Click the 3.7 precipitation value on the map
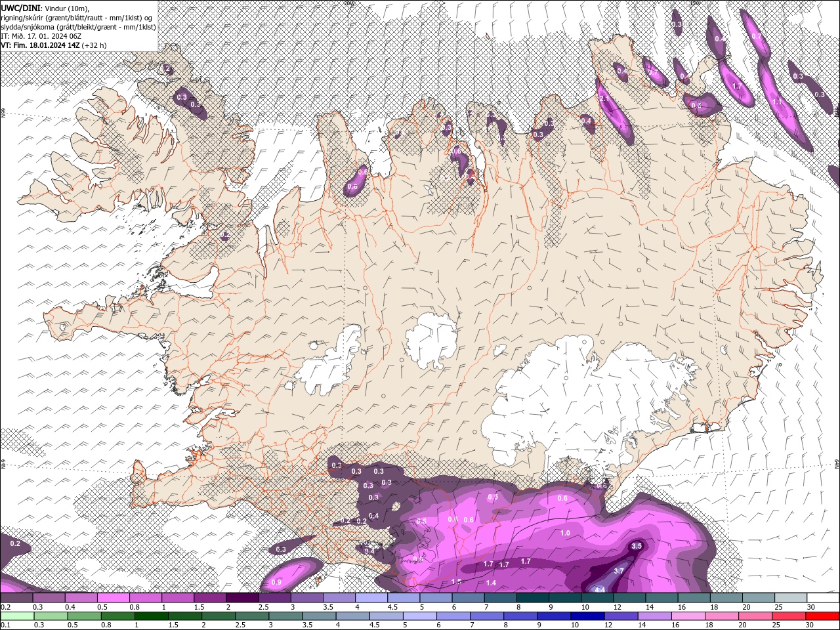The width and height of the screenshot is (840, 630). point(619,571)
